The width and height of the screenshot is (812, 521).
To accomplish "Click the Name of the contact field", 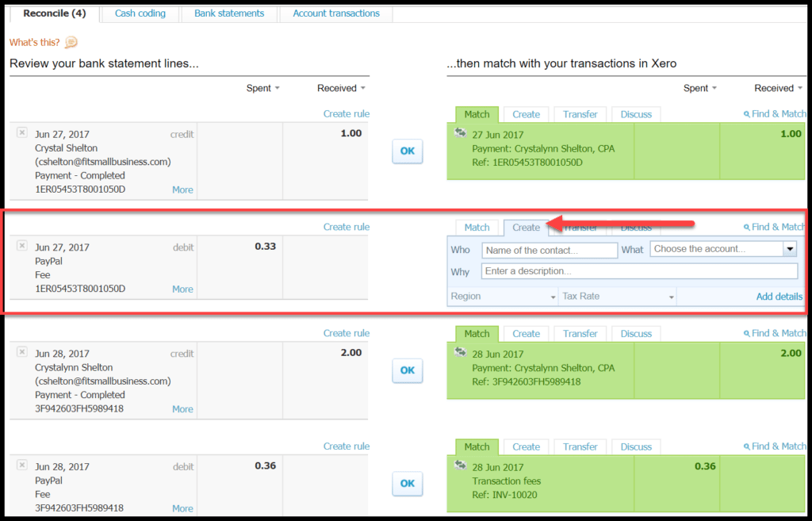I will pyautogui.click(x=550, y=251).
